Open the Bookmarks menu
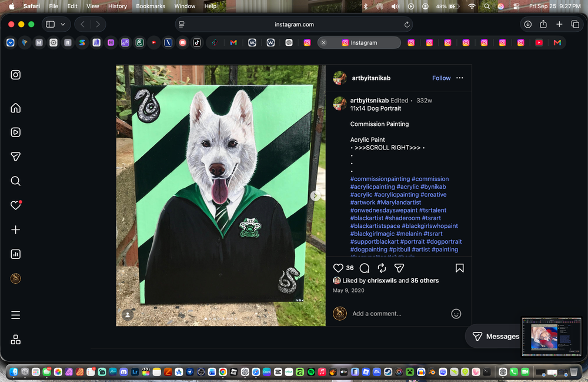 coord(151,6)
